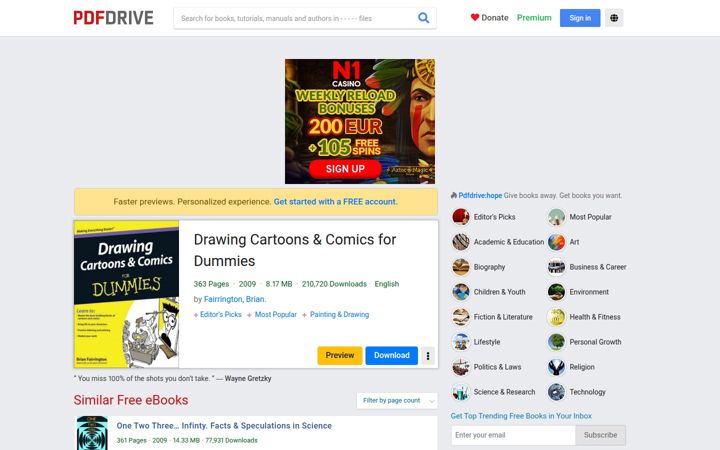
Task: Click the Biography category icon
Action: tap(461, 267)
